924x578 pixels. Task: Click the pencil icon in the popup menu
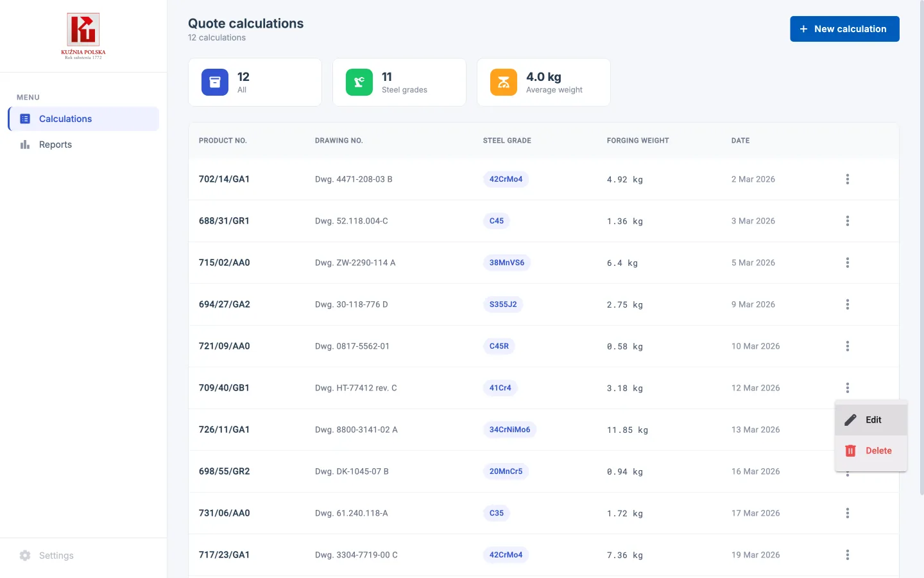point(850,420)
